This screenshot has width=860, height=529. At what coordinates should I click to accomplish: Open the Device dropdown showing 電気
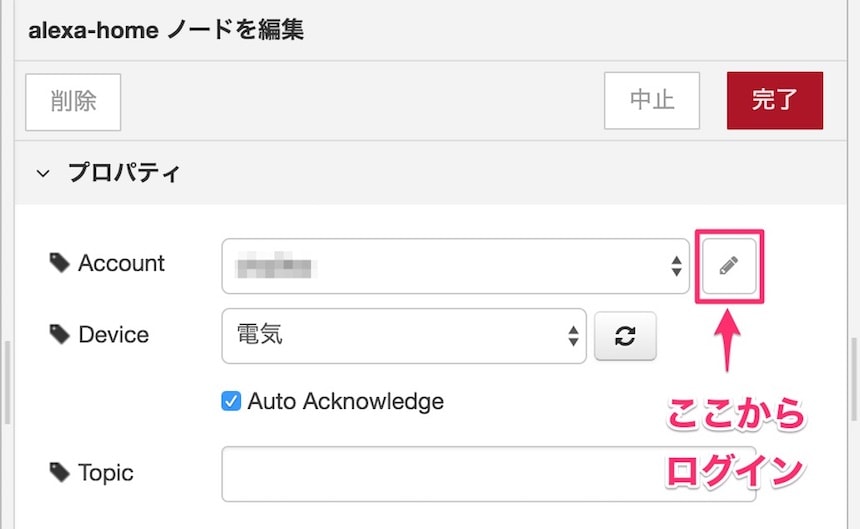tap(403, 335)
